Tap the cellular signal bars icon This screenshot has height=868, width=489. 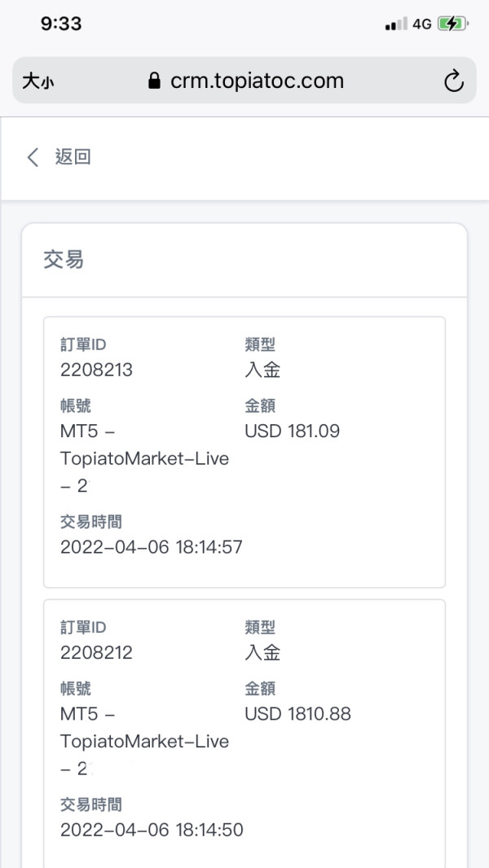tap(395, 24)
